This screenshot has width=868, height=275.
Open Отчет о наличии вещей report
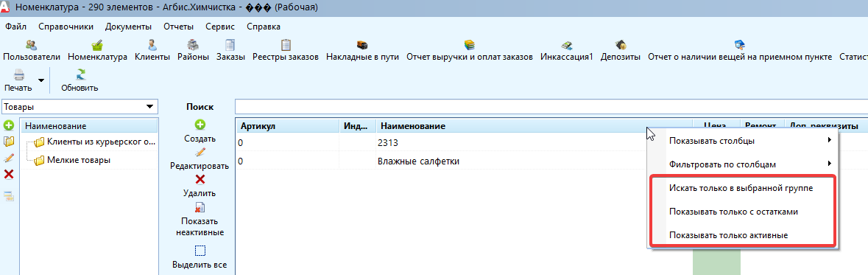(740, 50)
